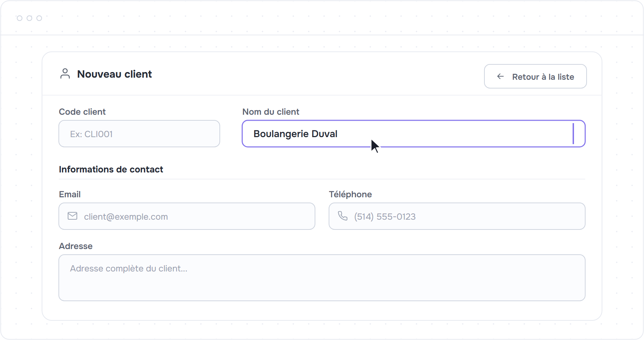Click the envelope icon in Email field

tap(72, 216)
